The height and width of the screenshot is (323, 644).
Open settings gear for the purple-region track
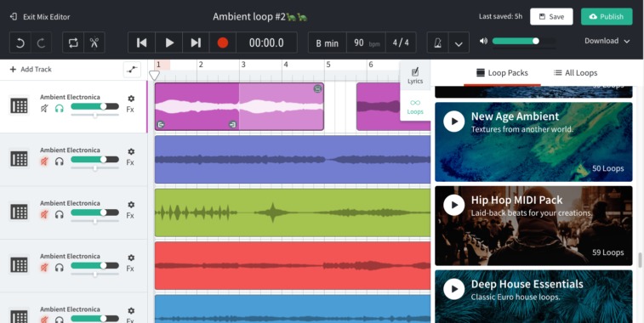coord(131,99)
